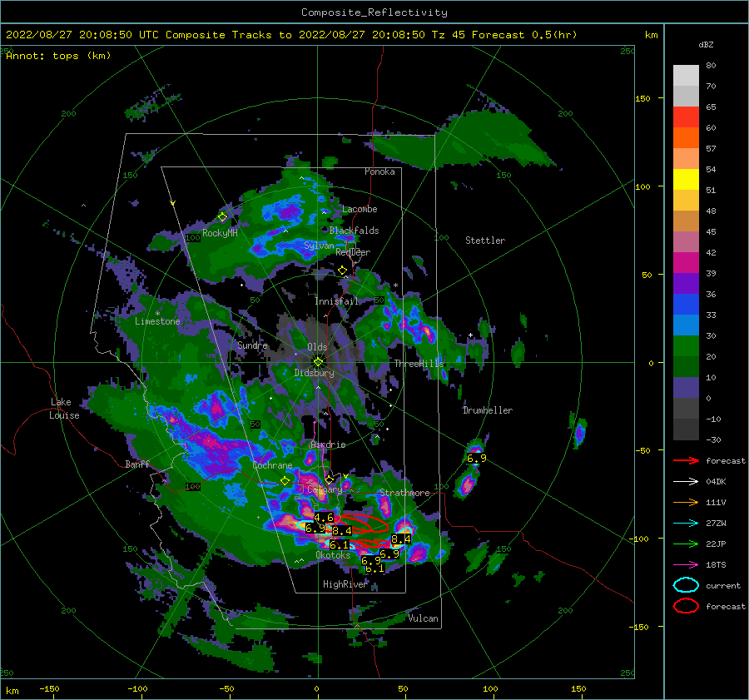Click the Strathmore town label

(404, 493)
